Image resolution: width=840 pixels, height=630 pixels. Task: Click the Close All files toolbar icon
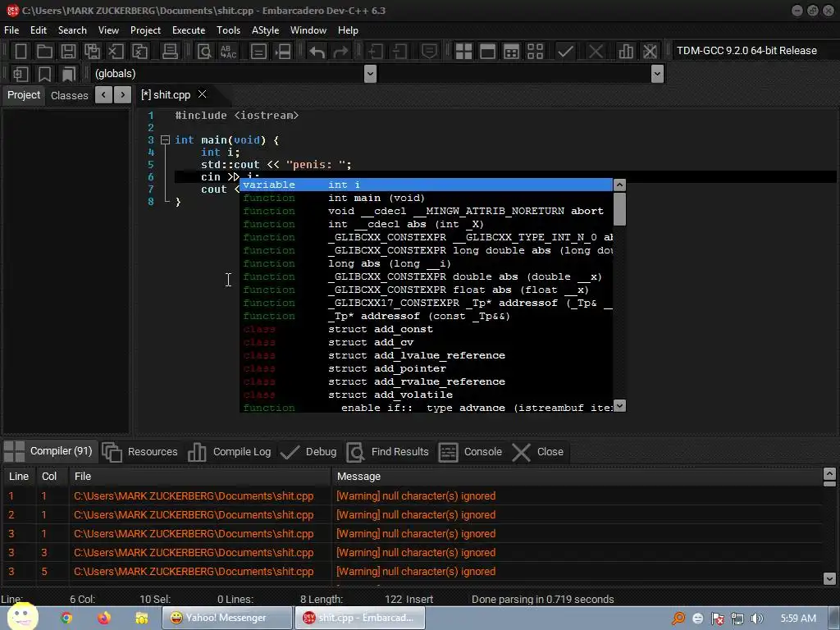139,52
